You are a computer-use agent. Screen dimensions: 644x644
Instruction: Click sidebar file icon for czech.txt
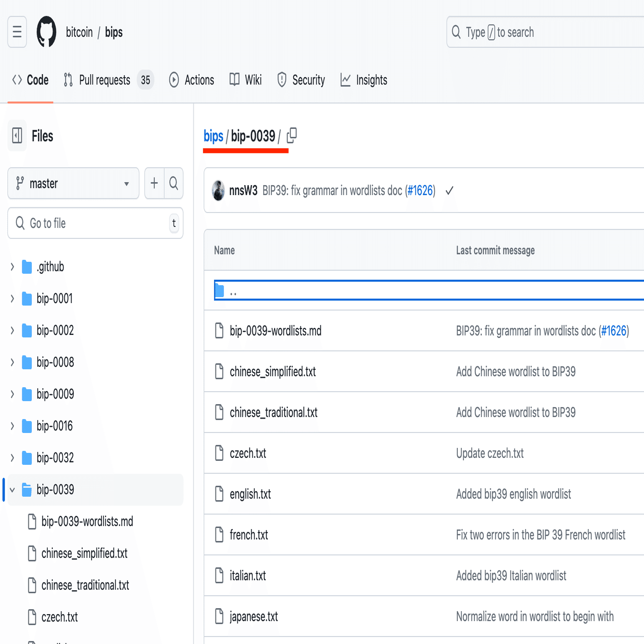click(x=32, y=617)
